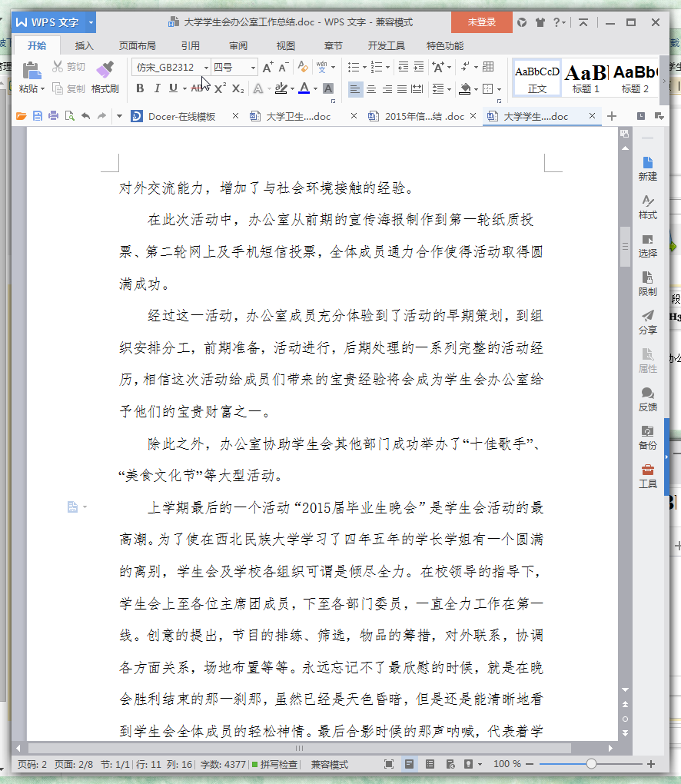Viewport: 681px width, 784px height.
Task: Toggle center alignment button
Action: (371, 89)
